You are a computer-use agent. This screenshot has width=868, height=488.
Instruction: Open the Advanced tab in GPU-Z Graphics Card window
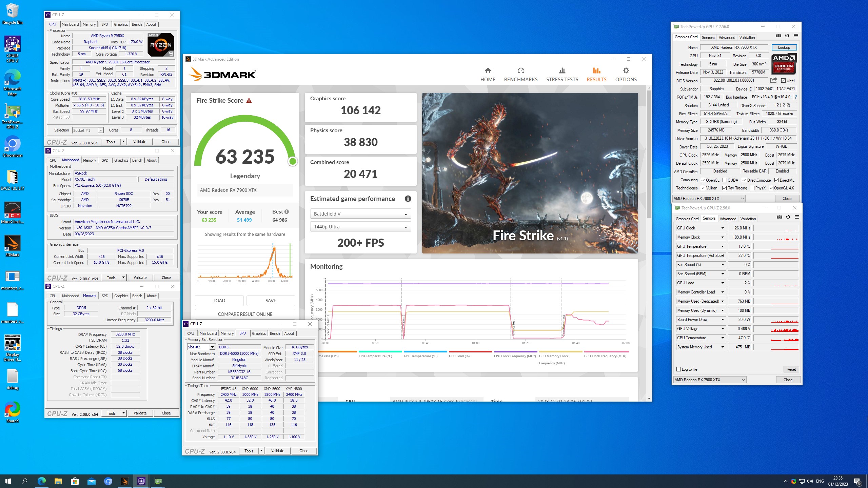pyautogui.click(x=727, y=38)
